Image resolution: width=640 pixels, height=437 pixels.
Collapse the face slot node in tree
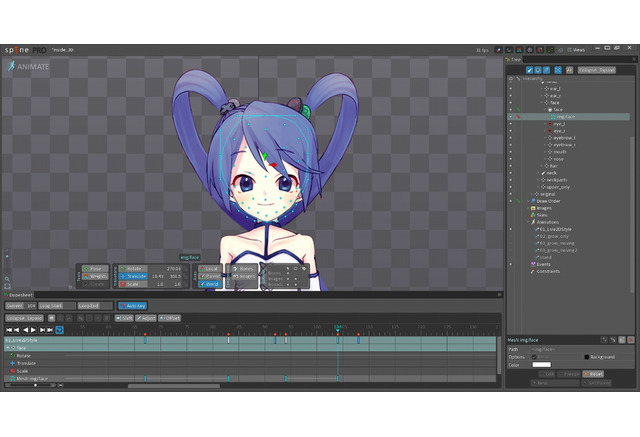click(545, 110)
